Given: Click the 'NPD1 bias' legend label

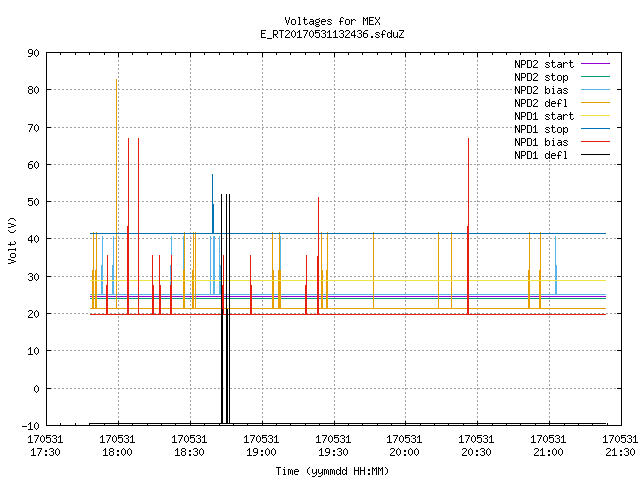Looking at the screenshot, I should [x=541, y=142].
